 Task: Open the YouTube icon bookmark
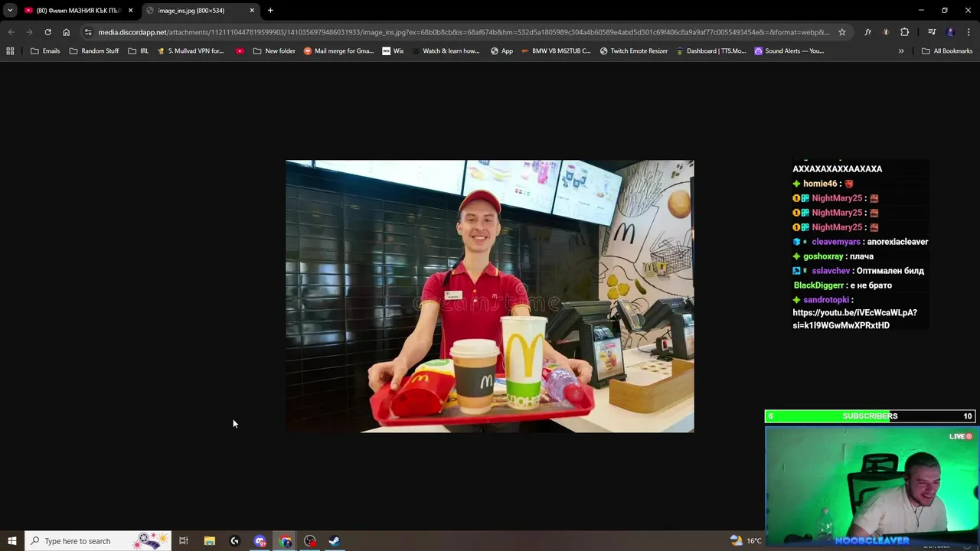240,51
